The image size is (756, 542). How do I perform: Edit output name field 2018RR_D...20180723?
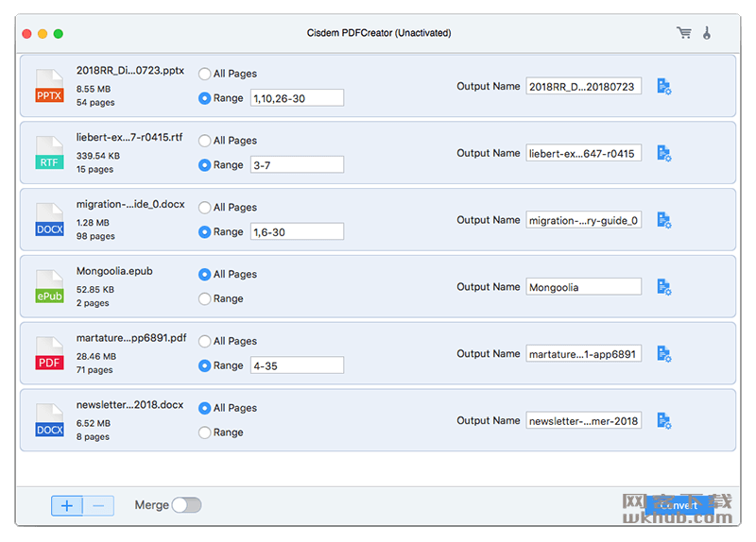[583, 87]
